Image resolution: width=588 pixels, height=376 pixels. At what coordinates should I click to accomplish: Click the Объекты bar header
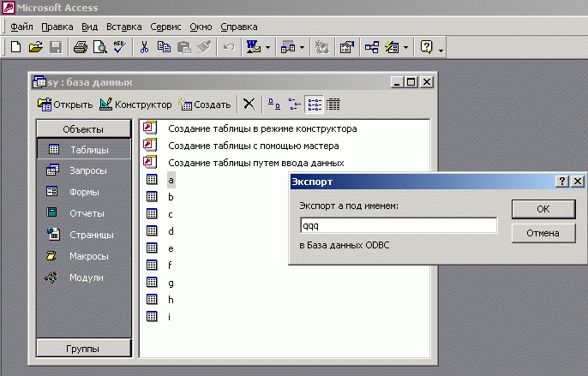click(x=84, y=129)
